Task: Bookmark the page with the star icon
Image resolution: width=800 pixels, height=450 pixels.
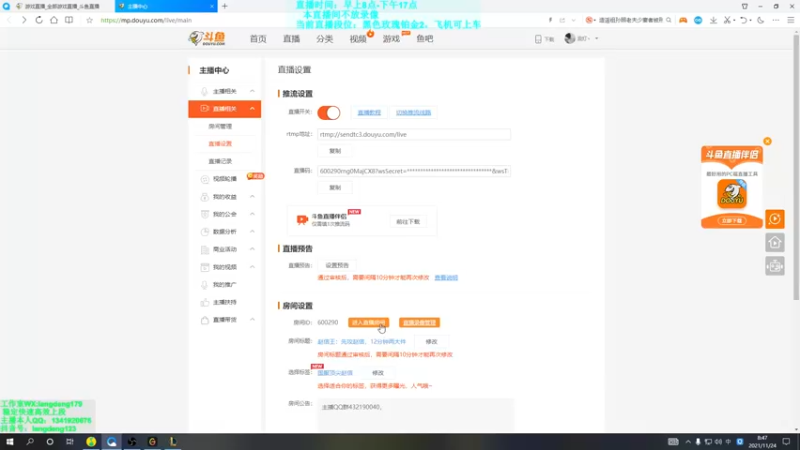Action: pyautogui.click(x=89, y=20)
